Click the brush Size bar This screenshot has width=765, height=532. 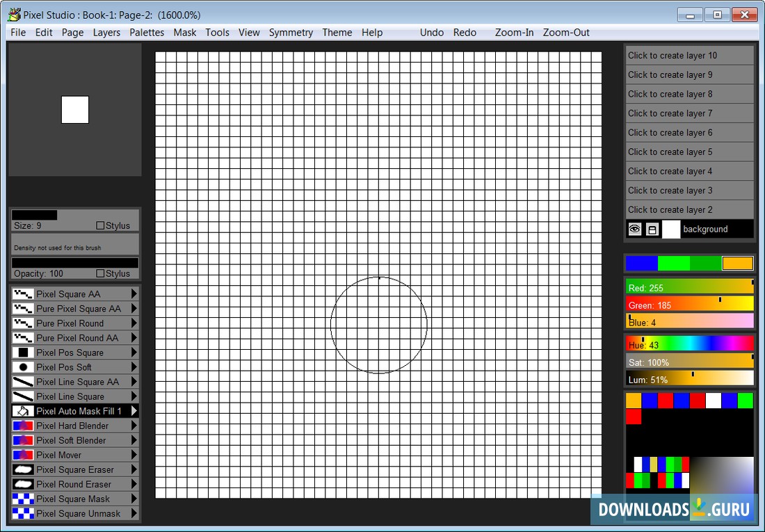(75, 216)
